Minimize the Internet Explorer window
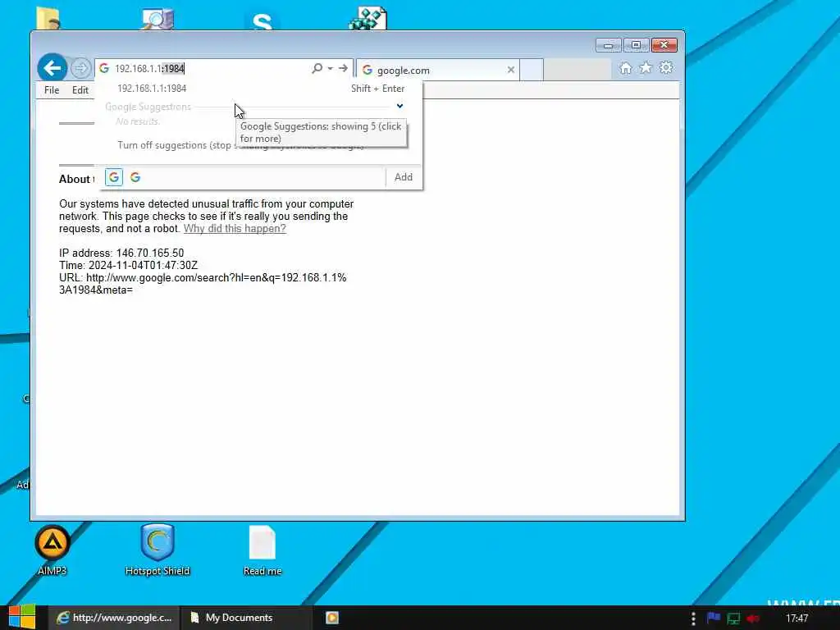Image resolution: width=840 pixels, height=630 pixels. (x=608, y=46)
